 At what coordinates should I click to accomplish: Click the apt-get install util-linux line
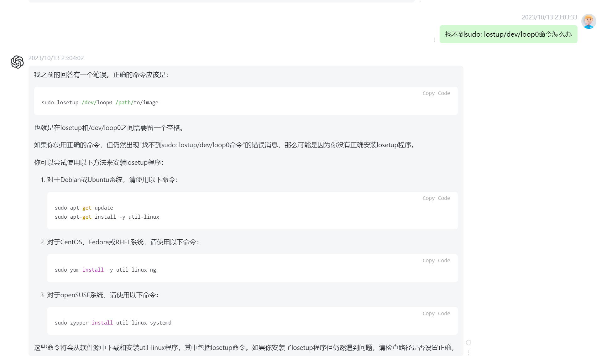(x=107, y=217)
